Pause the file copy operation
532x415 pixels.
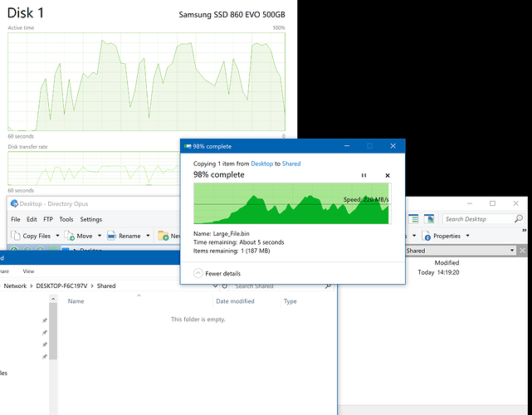click(364, 175)
